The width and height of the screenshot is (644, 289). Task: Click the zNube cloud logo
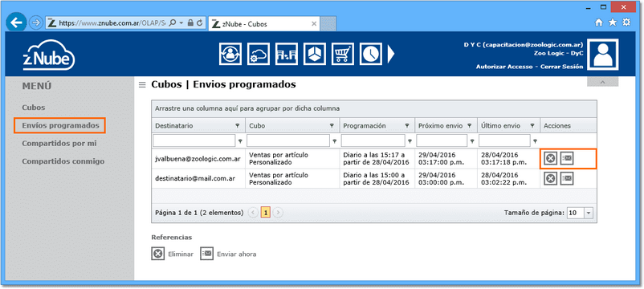[x=48, y=55]
